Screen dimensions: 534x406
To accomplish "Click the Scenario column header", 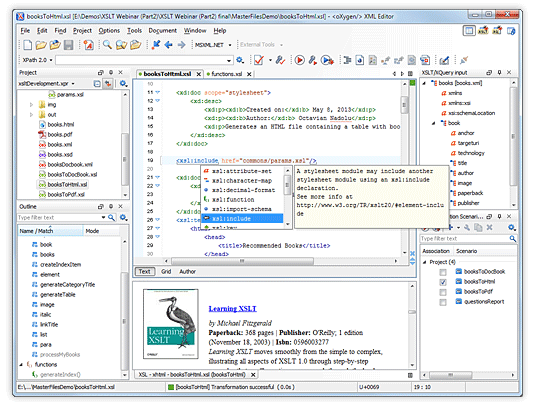I will [466, 251].
